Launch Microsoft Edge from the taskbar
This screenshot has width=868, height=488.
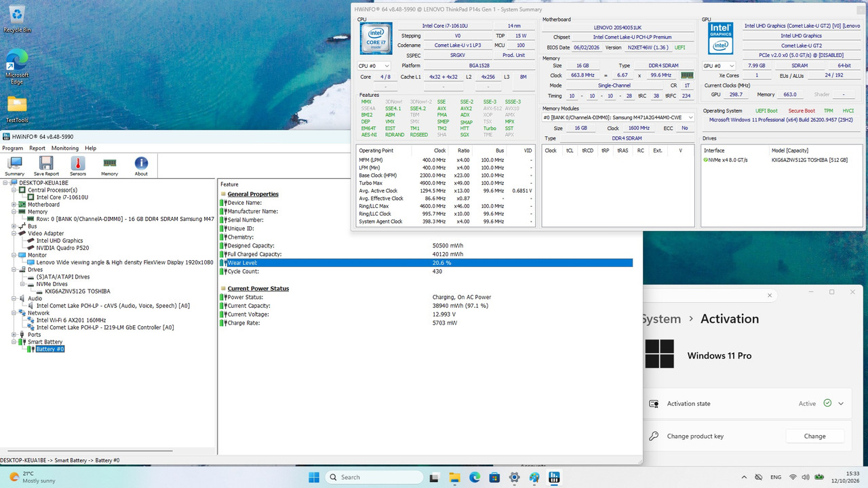[x=475, y=477]
